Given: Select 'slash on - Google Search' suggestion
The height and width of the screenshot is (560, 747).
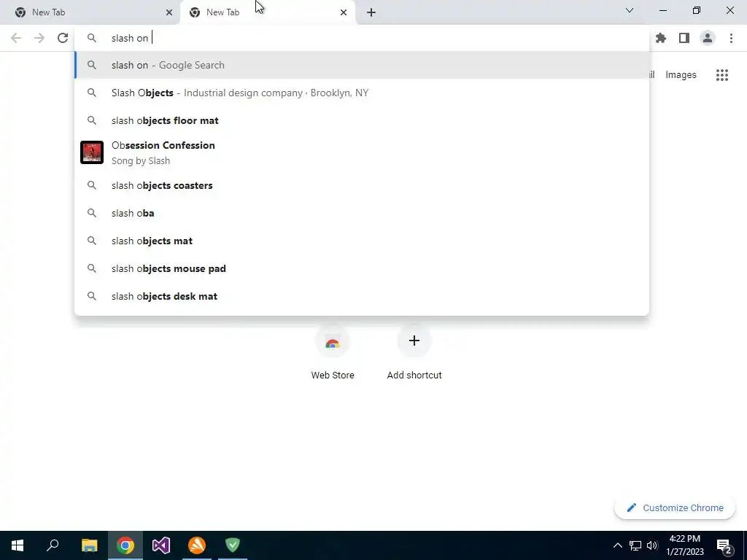Looking at the screenshot, I should tap(362, 65).
